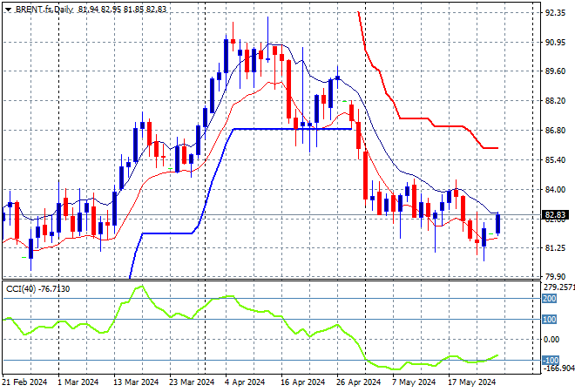Click the 92.35 price axis label
Image resolution: width=575 pixels, height=392 pixels.
click(x=554, y=14)
